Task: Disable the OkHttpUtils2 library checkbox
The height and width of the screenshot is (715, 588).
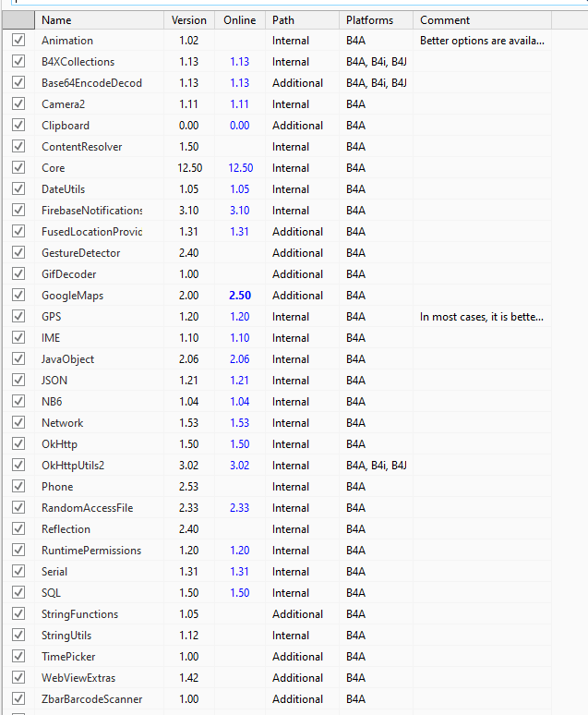Action: [18, 466]
